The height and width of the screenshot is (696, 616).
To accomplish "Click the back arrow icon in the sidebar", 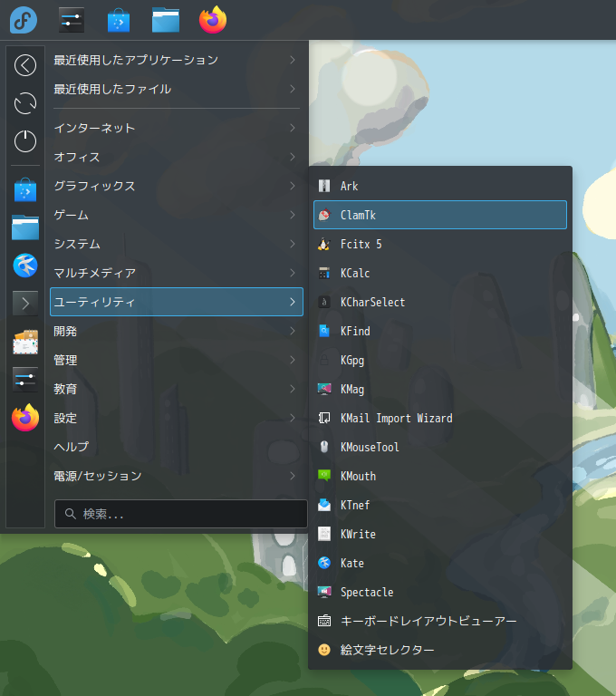I will [25, 65].
